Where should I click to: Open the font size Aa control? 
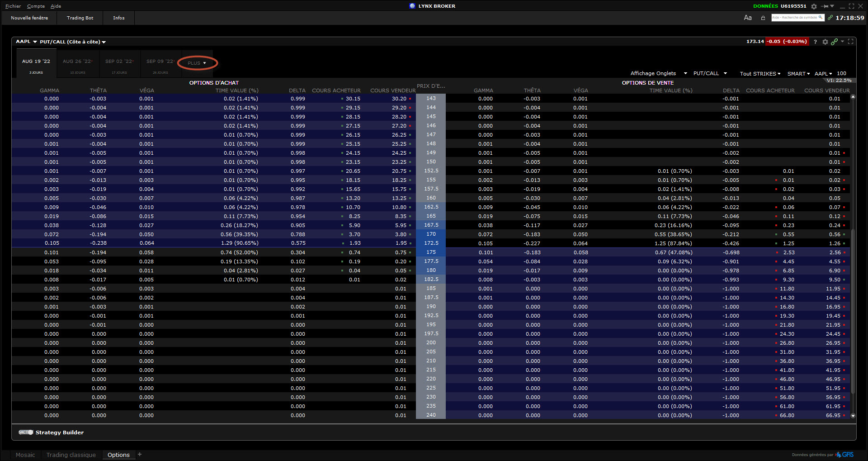748,18
